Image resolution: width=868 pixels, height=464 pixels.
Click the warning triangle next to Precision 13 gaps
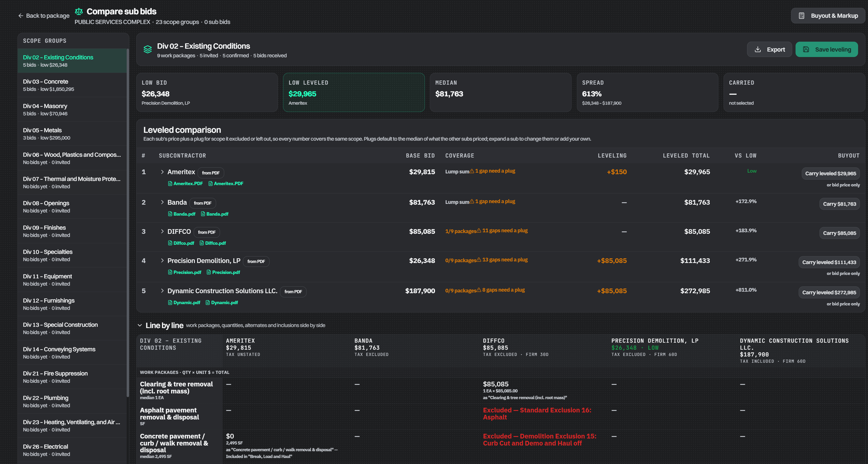pyautogui.click(x=479, y=260)
